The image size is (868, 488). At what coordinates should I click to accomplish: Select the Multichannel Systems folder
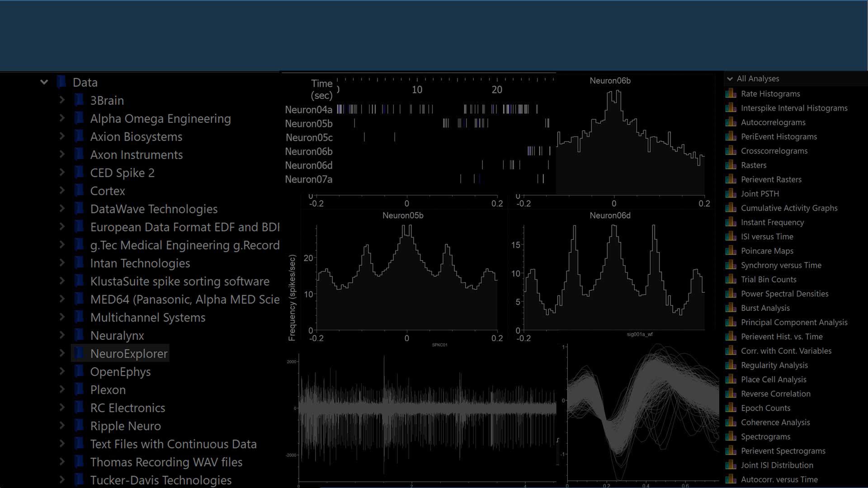coord(147,317)
